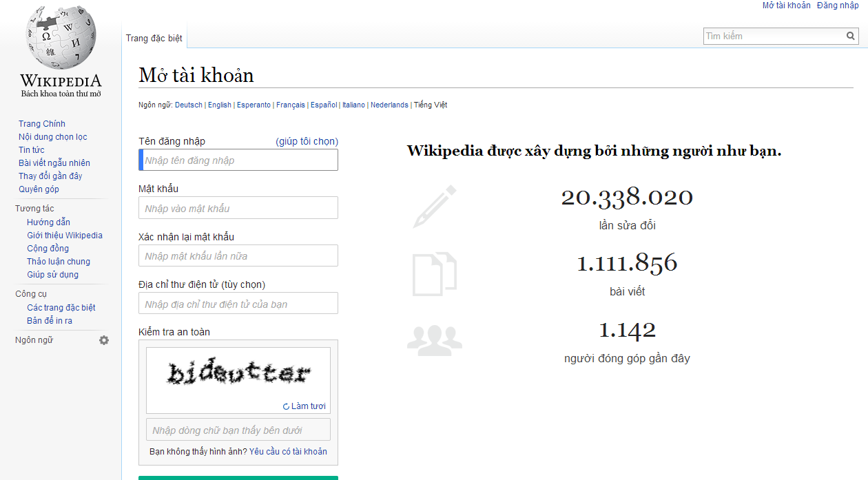Click the 20.338.020 edits count

pos(627,197)
